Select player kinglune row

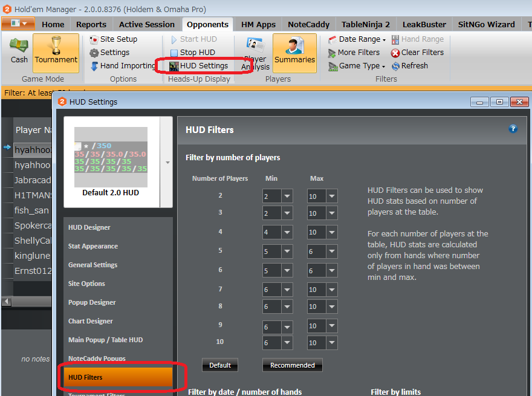pyautogui.click(x=33, y=256)
